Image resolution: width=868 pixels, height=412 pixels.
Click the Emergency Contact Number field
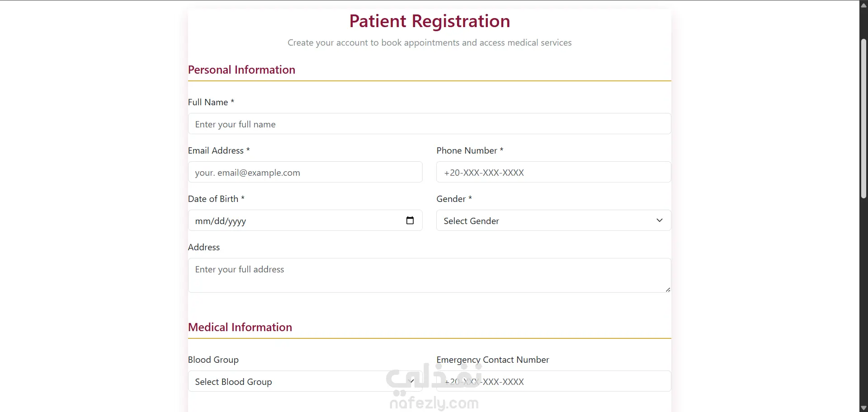pos(553,381)
